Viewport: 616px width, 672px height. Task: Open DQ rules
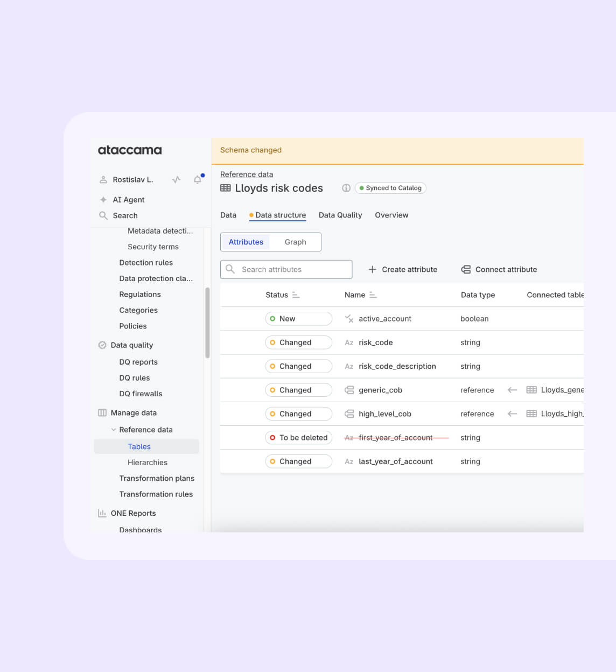click(135, 378)
